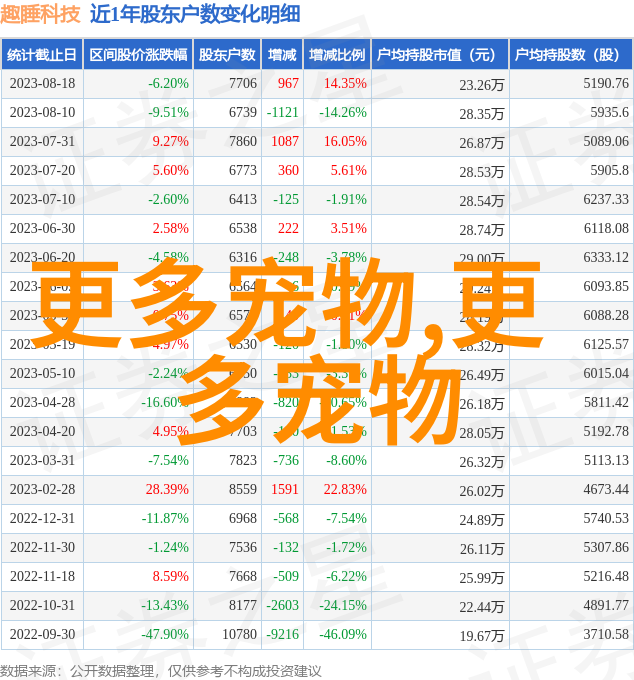Click the change value 1087
This screenshot has height=680, width=634.
click(285, 141)
